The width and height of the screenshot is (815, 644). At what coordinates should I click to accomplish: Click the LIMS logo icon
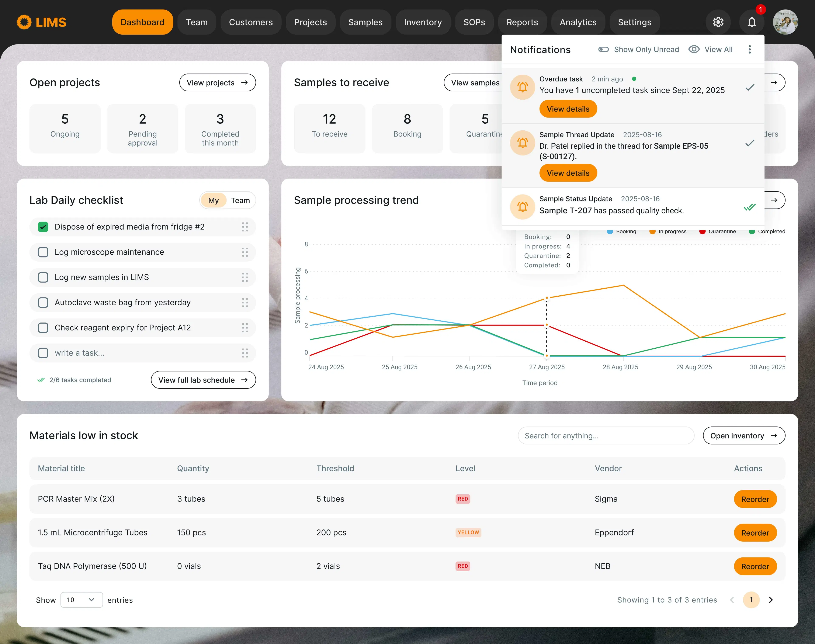pyautogui.click(x=24, y=22)
